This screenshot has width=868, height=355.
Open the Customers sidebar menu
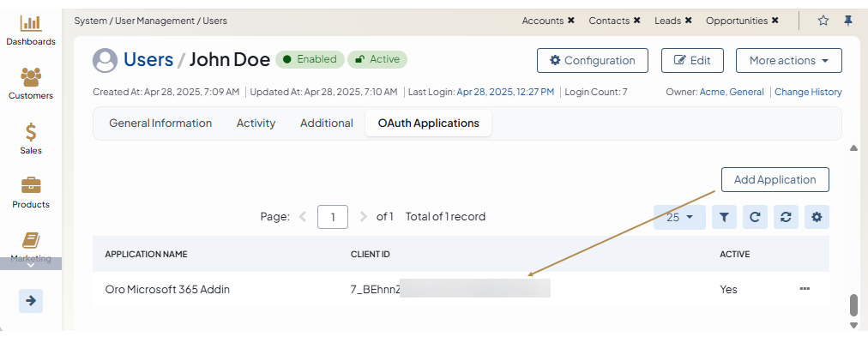click(x=31, y=78)
